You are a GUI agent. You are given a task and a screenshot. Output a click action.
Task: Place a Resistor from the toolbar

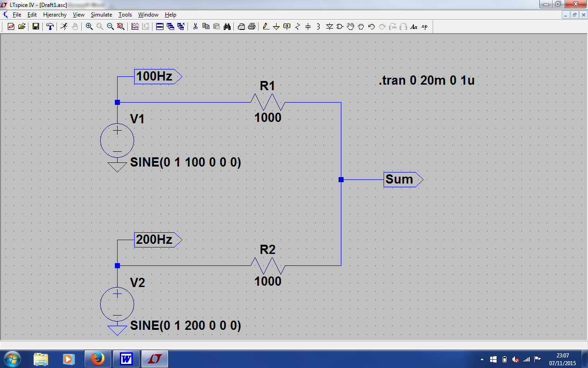coord(297,27)
